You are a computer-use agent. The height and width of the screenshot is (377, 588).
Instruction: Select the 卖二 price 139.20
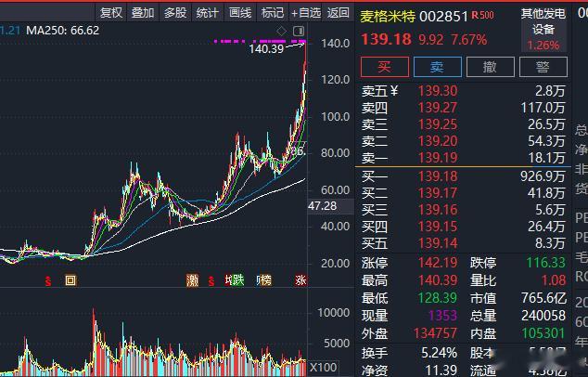click(438, 141)
